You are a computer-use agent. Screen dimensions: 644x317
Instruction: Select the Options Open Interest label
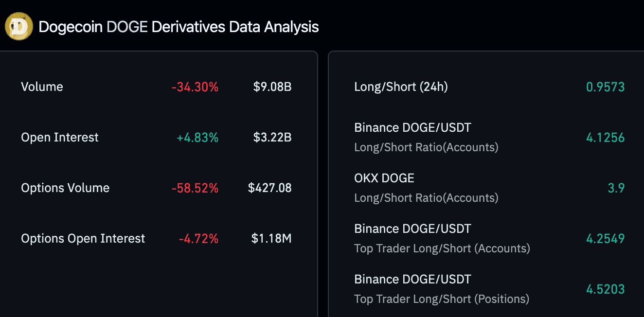83,239
